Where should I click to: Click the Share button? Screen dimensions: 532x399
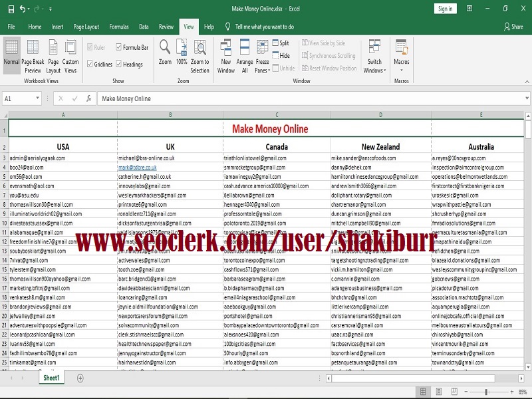point(513,27)
